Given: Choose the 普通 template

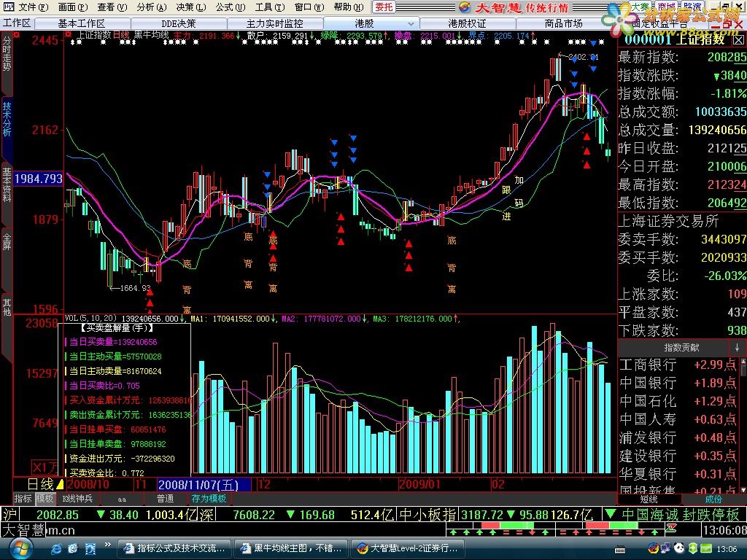Looking at the screenshot, I should tap(165, 499).
